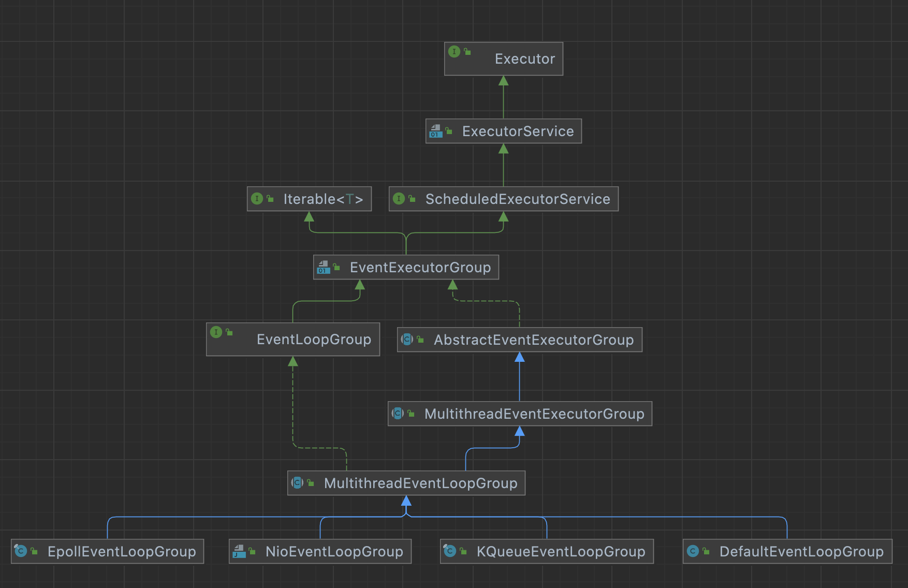This screenshot has width=908, height=588.
Task: Select the NioEventLoopGroup node label
Action: pyautogui.click(x=334, y=552)
